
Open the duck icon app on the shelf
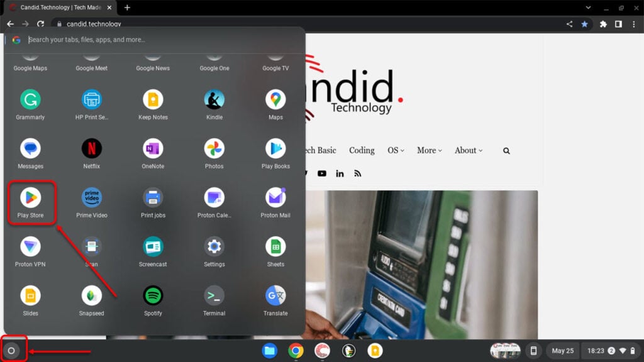348,351
